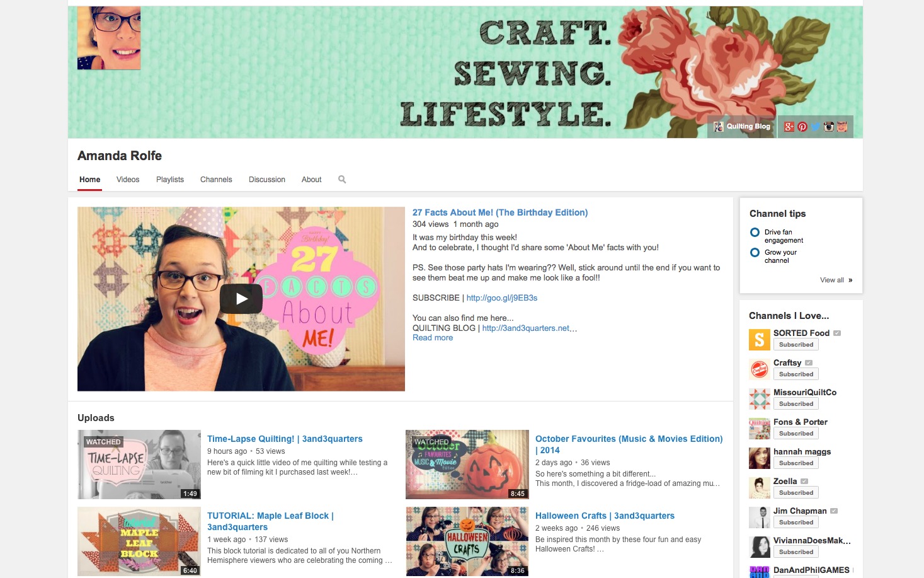Play the featured 27 Facts video
Image resolution: width=924 pixels, height=578 pixels.
click(241, 299)
